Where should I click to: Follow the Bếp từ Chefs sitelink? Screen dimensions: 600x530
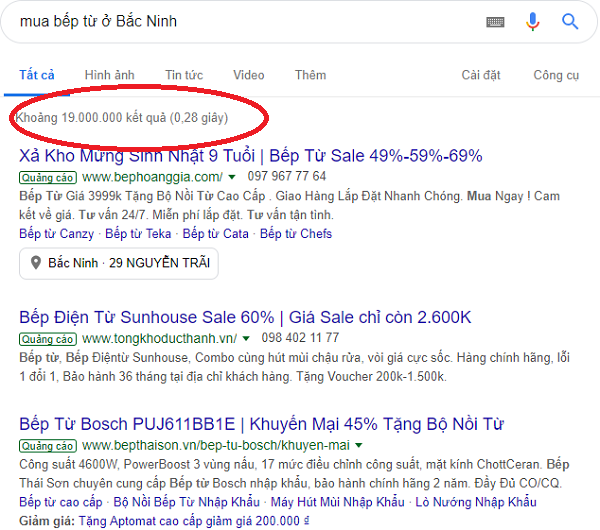coord(296,234)
